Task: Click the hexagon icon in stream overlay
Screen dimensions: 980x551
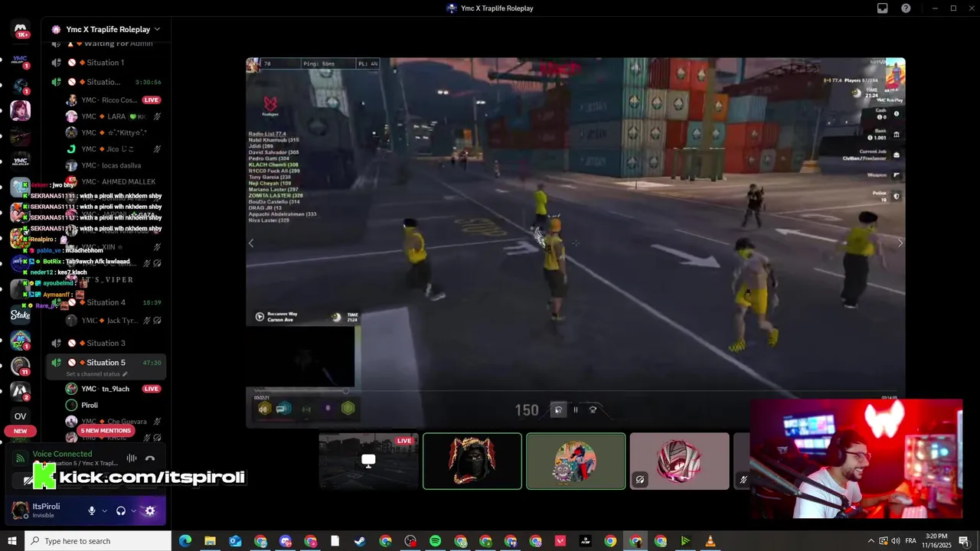Action: pyautogui.click(x=348, y=408)
